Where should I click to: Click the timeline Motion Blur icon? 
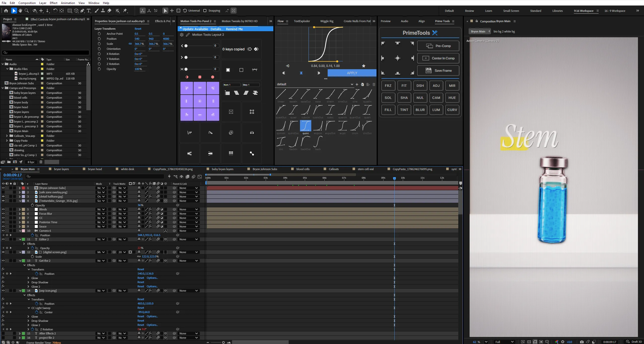[194, 177]
